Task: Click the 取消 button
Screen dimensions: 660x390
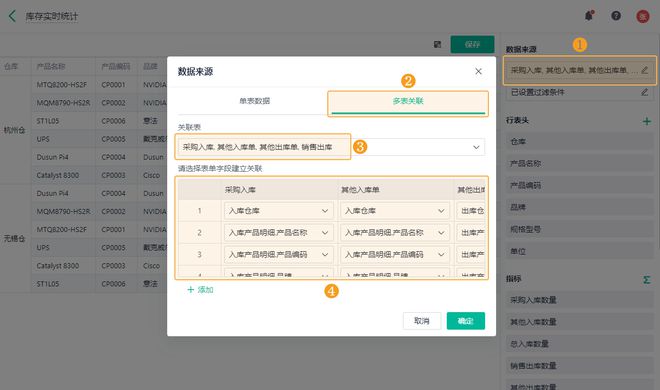Action: (x=422, y=321)
